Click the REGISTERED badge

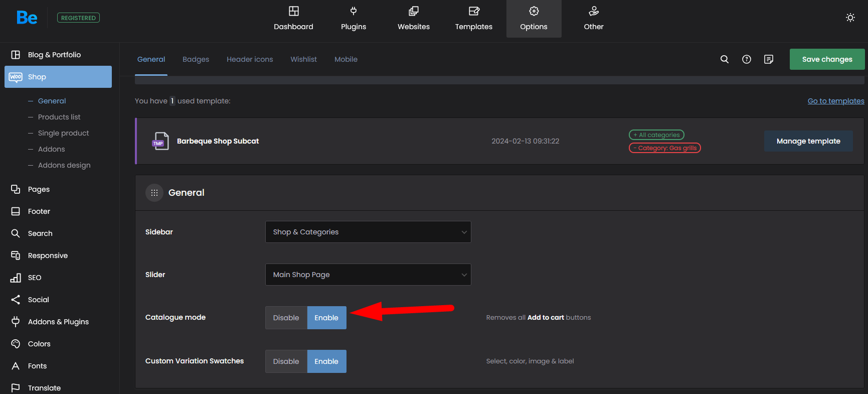(78, 18)
